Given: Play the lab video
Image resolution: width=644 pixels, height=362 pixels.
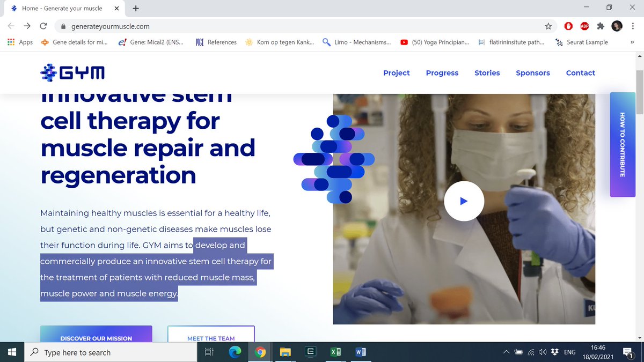Looking at the screenshot, I should (x=464, y=201).
